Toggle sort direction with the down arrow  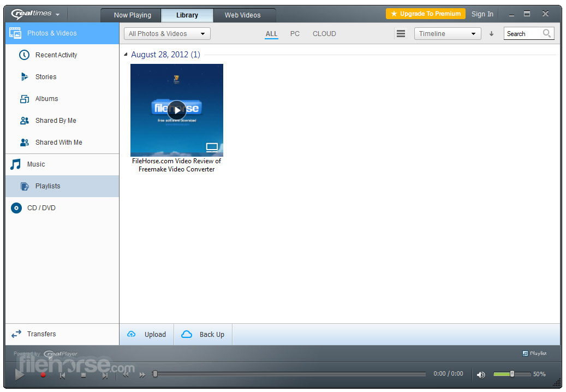(x=491, y=33)
